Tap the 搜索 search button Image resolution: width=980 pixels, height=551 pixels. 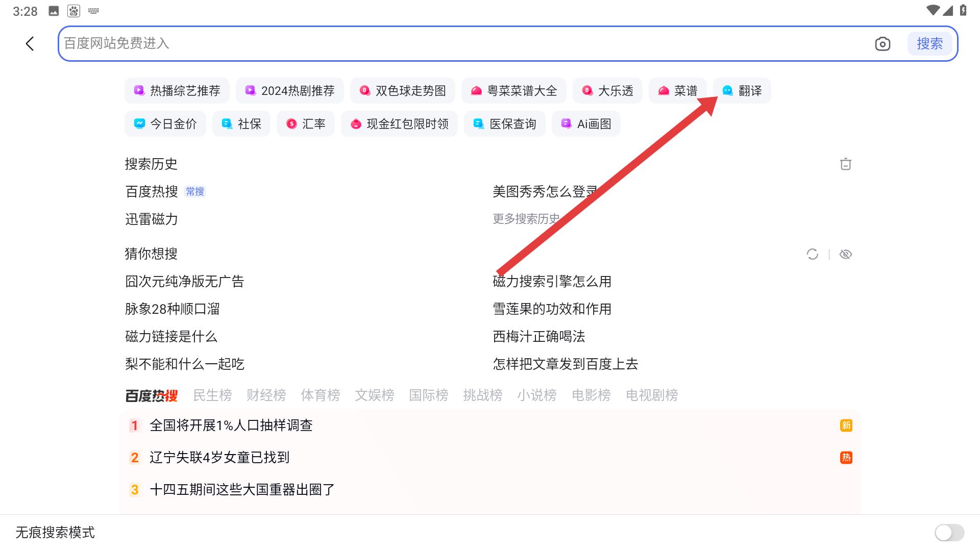pos(929,44)
